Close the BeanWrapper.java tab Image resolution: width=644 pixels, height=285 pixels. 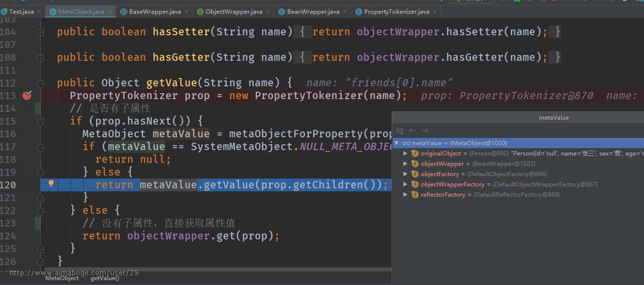[x=345, y=11]
